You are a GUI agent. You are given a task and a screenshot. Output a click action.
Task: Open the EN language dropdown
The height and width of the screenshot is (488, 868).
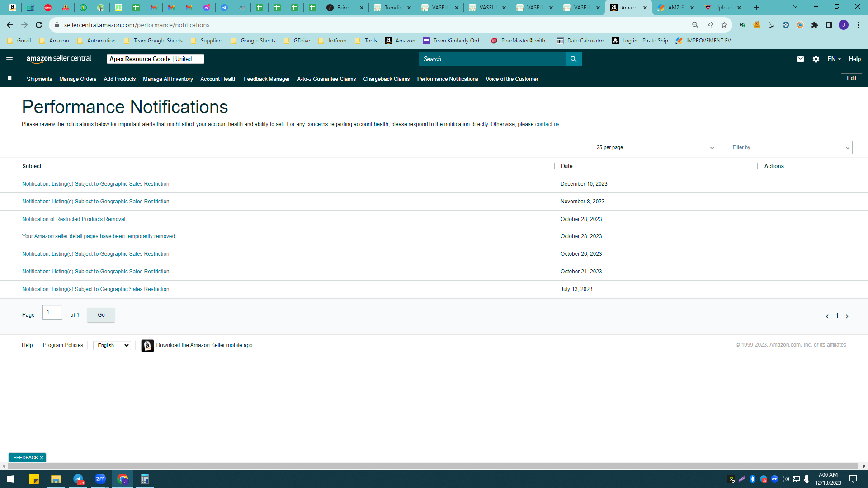(834, 59)
